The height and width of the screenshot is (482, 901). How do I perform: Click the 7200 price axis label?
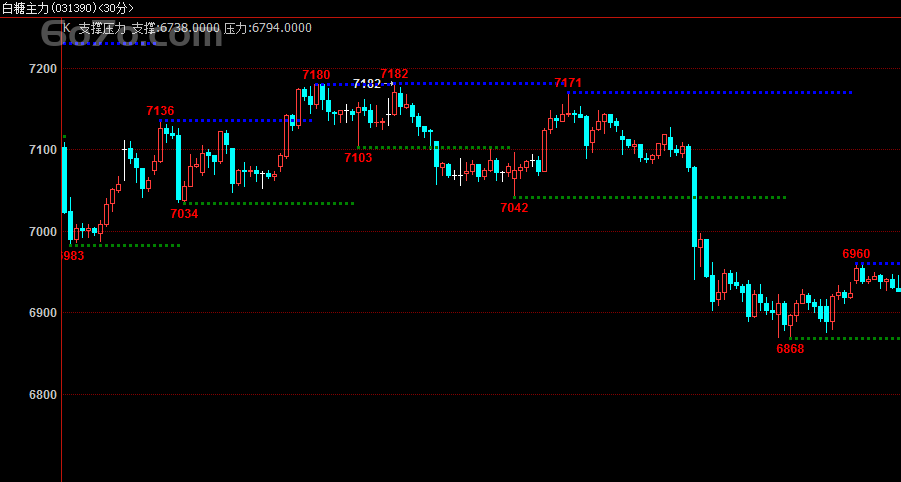coord(43,69)
